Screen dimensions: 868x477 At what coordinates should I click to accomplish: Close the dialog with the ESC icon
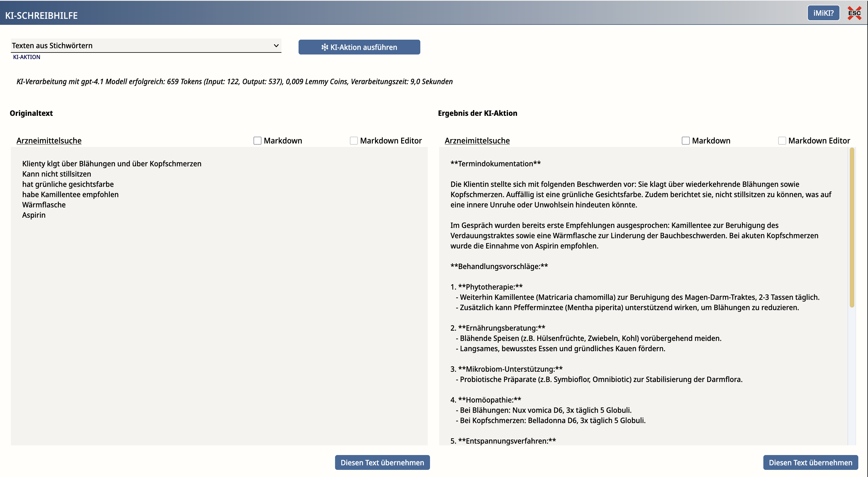point(854,13)
